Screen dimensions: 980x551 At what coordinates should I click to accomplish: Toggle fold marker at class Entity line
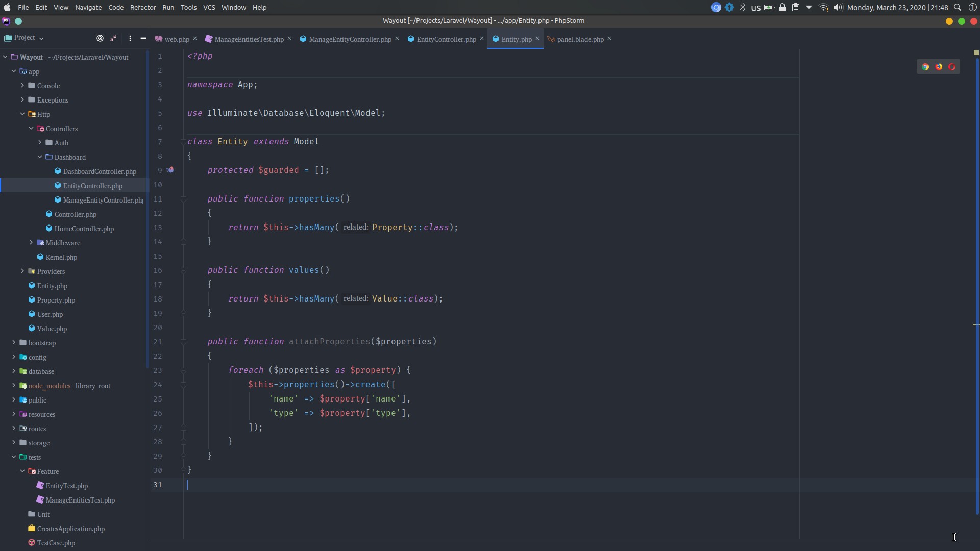pos(183,142)
